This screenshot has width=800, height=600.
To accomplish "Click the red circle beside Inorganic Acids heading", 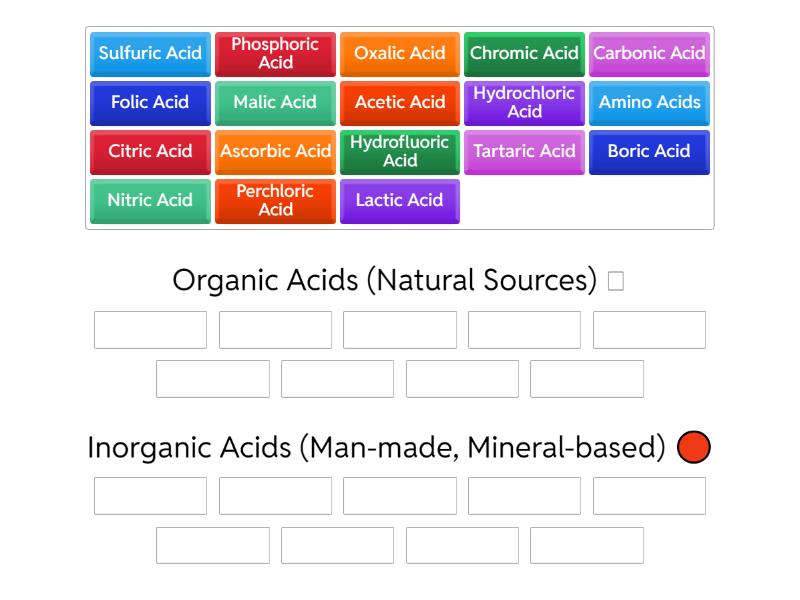I will click(x=693, y=447).
